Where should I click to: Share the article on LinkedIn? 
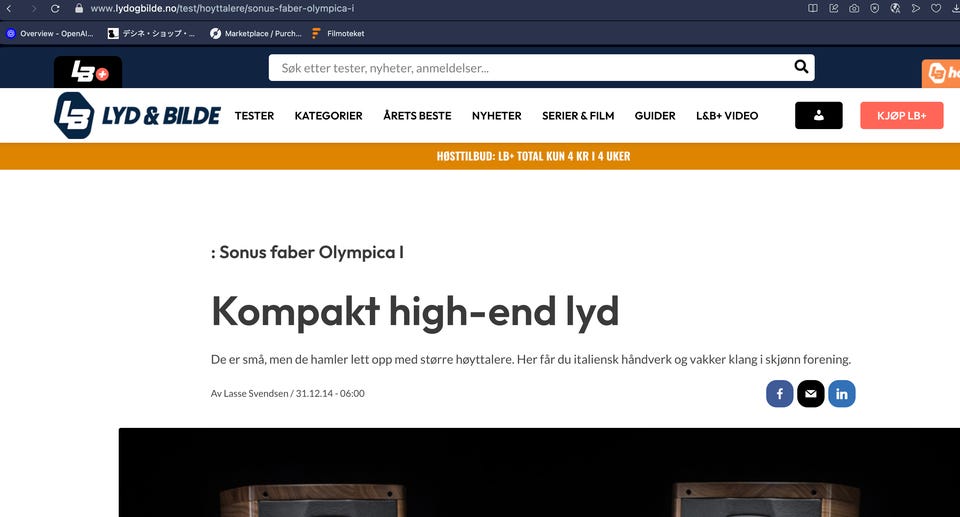pyautogui.click(x=842, y=393)
